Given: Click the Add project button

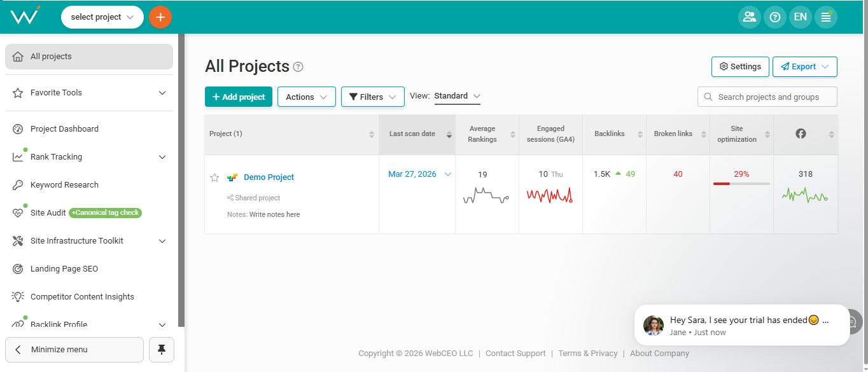Looking at the screenshot, I should point(239,97).
